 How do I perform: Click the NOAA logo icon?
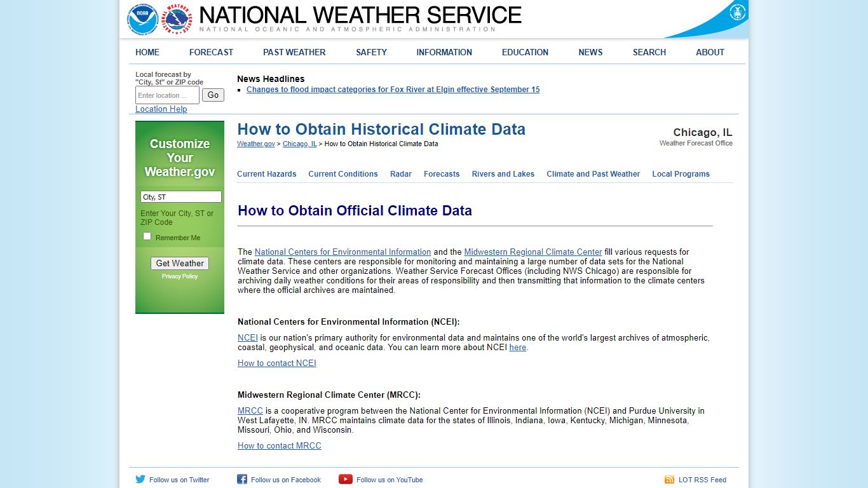[142, 20]
